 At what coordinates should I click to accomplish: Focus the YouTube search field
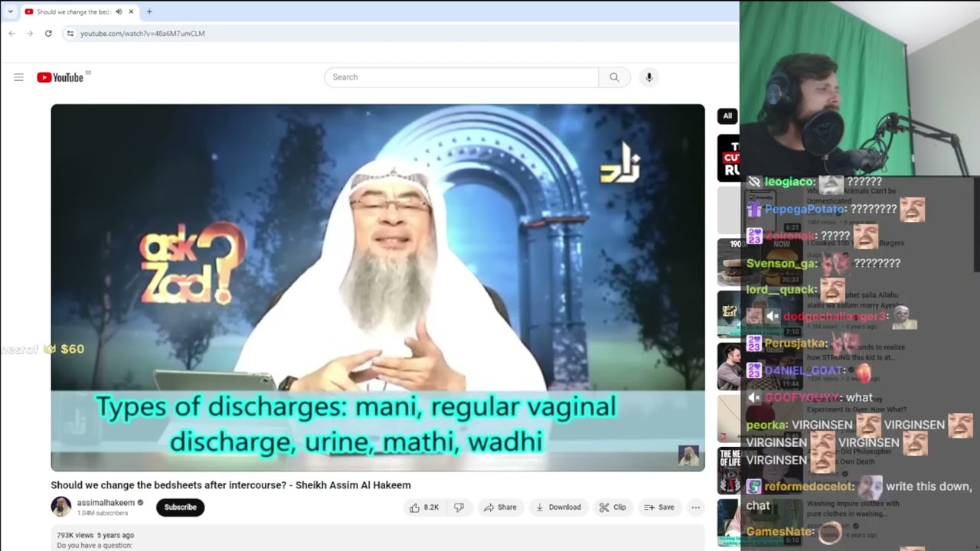click(x=462, y=77)
